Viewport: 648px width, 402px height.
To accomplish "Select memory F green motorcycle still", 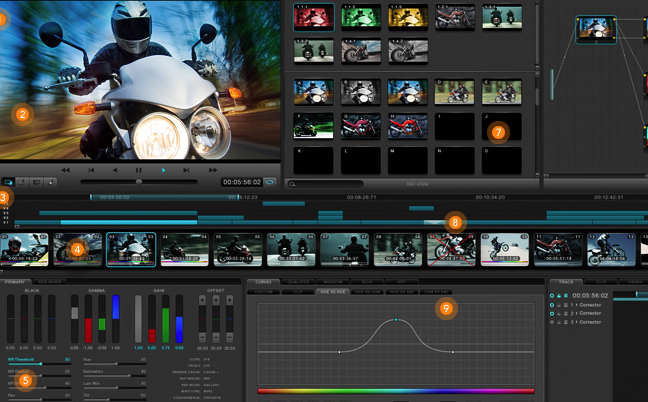I will tap(314, 126).
